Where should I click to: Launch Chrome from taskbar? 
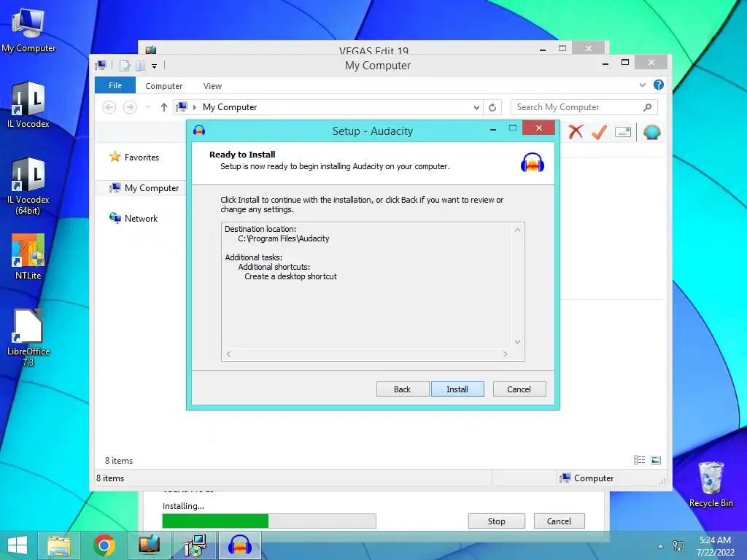tap(104, 545)
